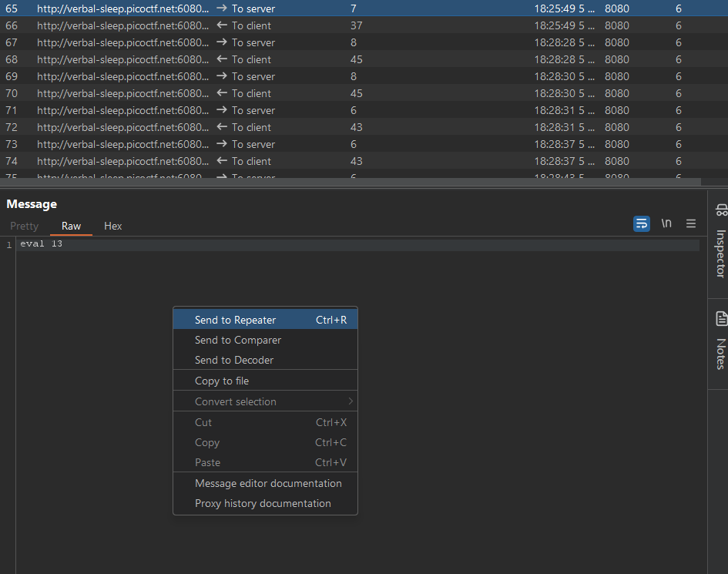The image size is (728, 574).
Task: Choose Send to Decoder in context menu
Action: pyautogui.click(x=265, y=360)
